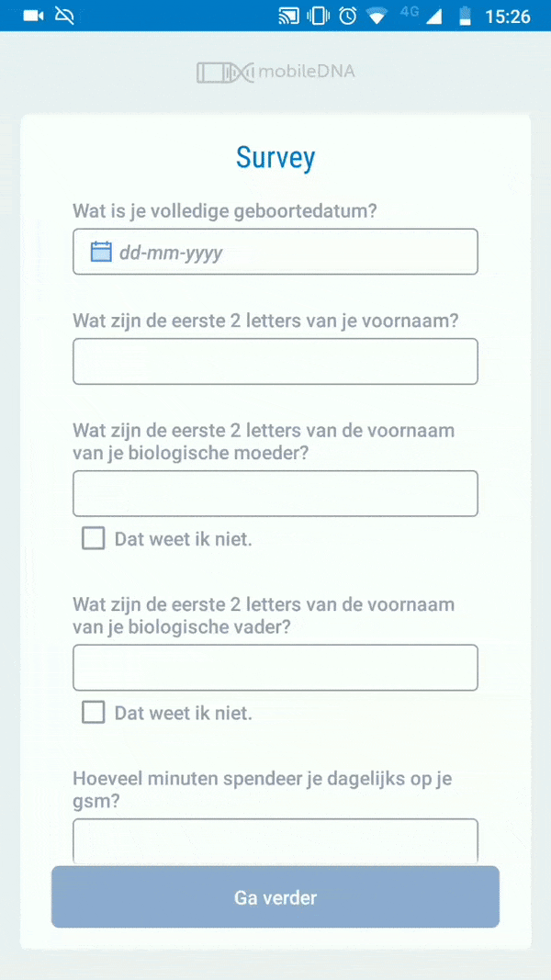Tap the video camera status bar icon
The width and height of the screenshot is (551, 980).
click(x=34, y=16)
